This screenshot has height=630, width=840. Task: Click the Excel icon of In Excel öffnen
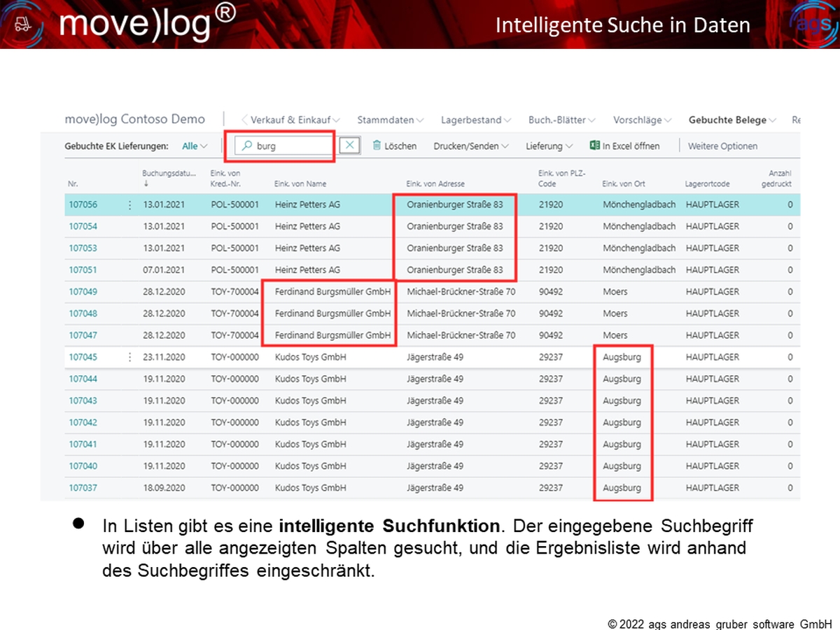[595, 146]
